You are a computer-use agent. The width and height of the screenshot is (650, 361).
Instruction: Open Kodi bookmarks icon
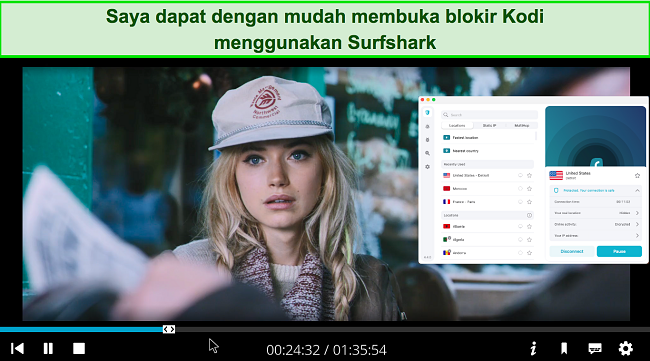(564, 349)
